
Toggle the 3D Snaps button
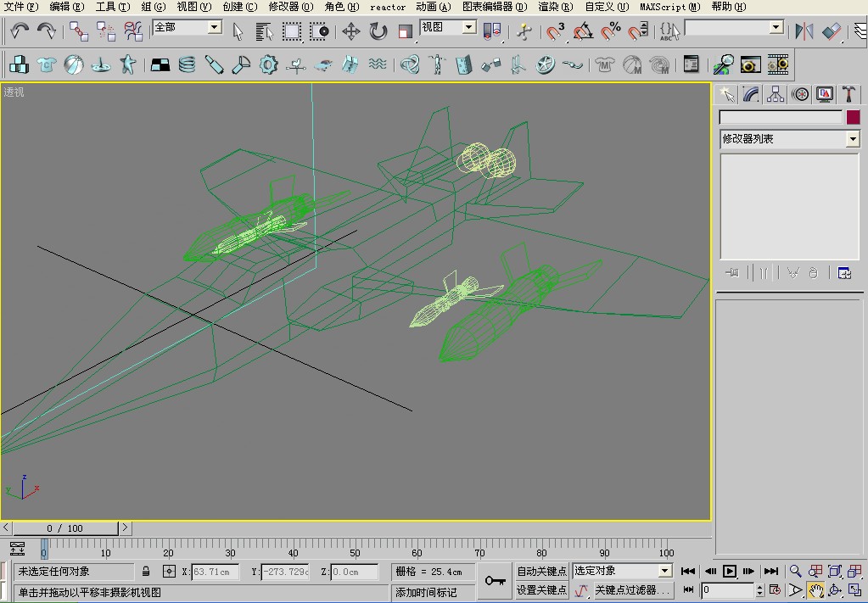pos(555,31)
